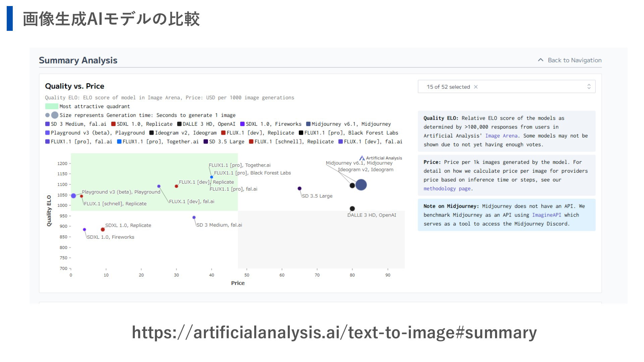Screen dimensions: 644x362
Task: Open the Image Arena link
Action: pyautogui.click(x=501, y=136)
